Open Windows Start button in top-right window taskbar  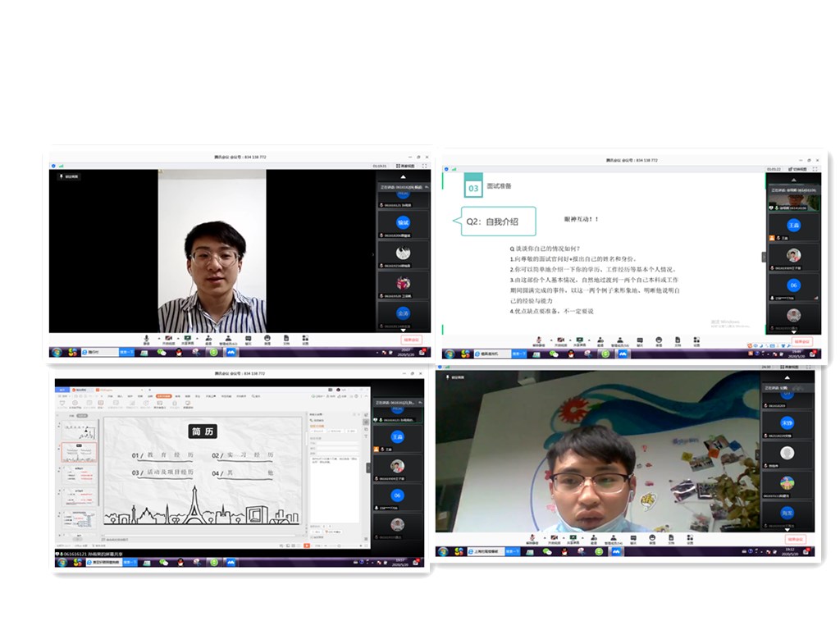coord(449,354)
